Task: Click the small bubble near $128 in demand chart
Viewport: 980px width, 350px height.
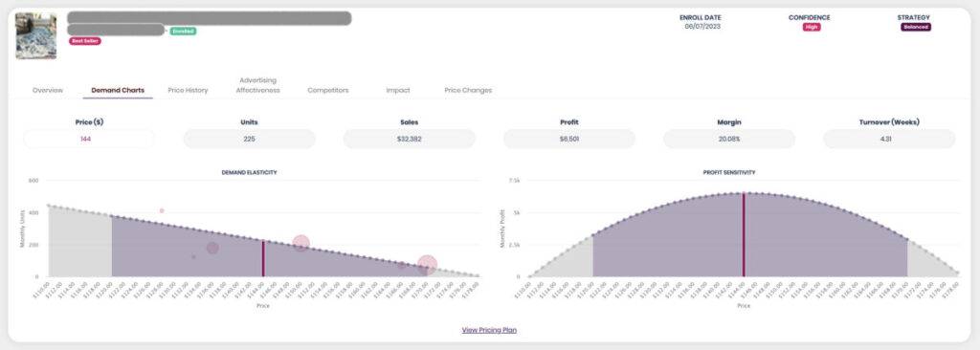Action: (x=162, y=210)
